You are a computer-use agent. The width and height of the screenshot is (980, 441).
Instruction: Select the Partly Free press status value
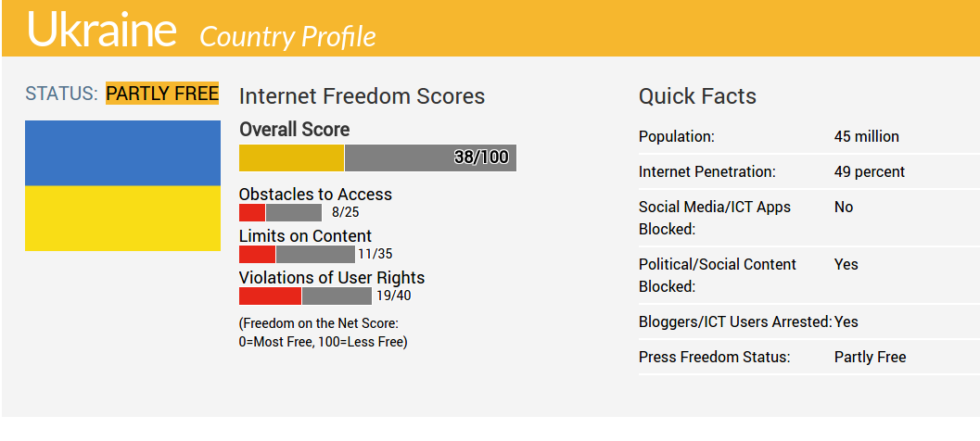(x=870, y=358)
